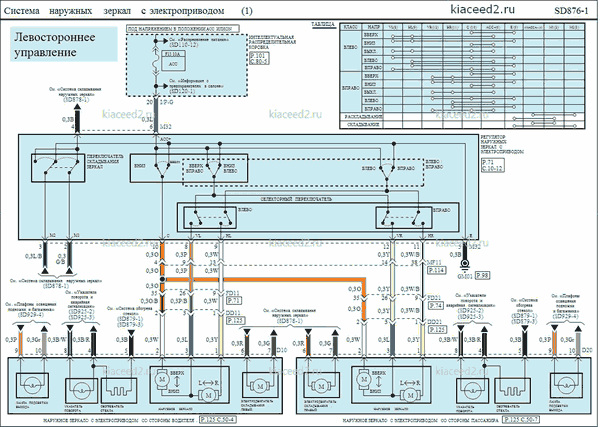Click the passenger mirror L↔R motor symbol
The image size is (600, 427).
[410, 395]
